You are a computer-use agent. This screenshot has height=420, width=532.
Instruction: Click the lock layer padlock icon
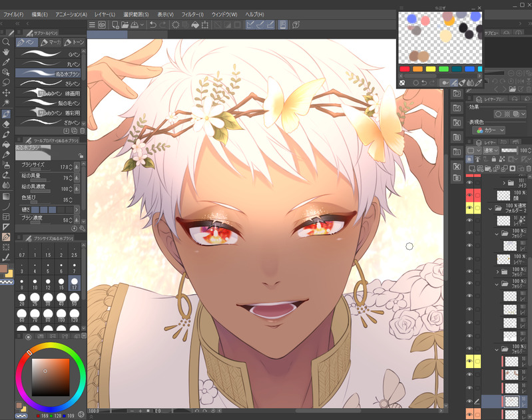pyautogui.click(x=493, y=159)
